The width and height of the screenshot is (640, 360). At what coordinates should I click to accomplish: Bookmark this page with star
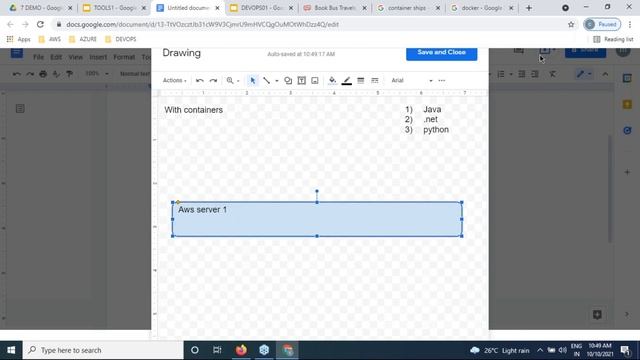click(571, 24)
